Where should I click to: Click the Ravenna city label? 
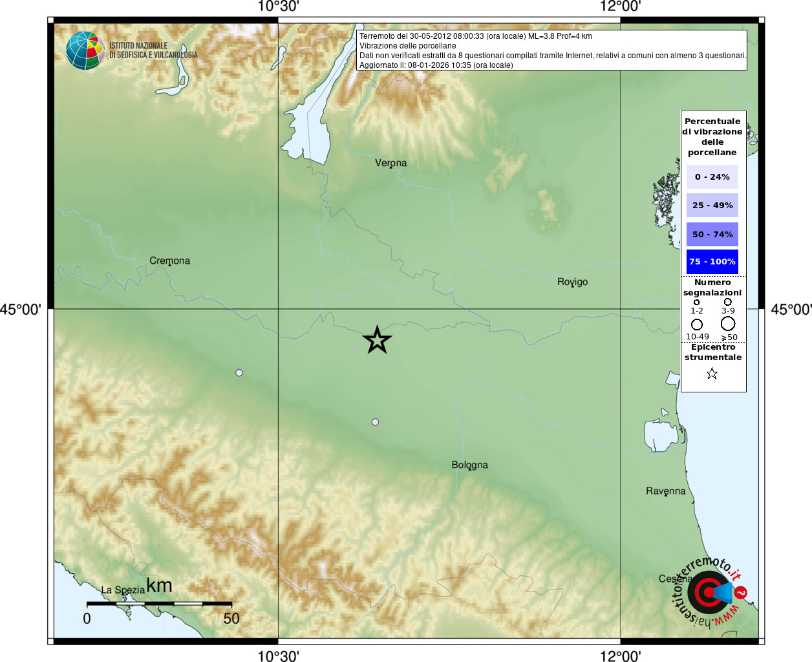pyautogui.click(x=666, y=491)
